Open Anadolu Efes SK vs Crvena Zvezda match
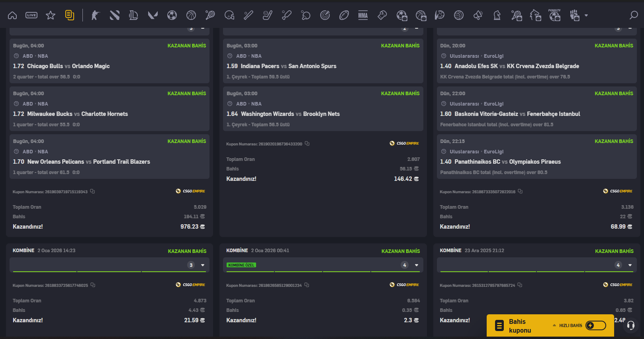Viewport: 644px width, 339px height. point(517,66)
